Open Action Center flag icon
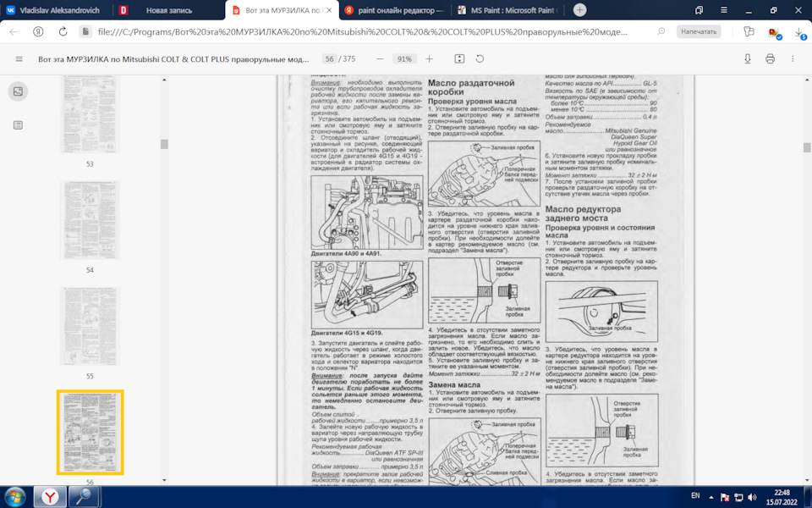 click(725, 498)
